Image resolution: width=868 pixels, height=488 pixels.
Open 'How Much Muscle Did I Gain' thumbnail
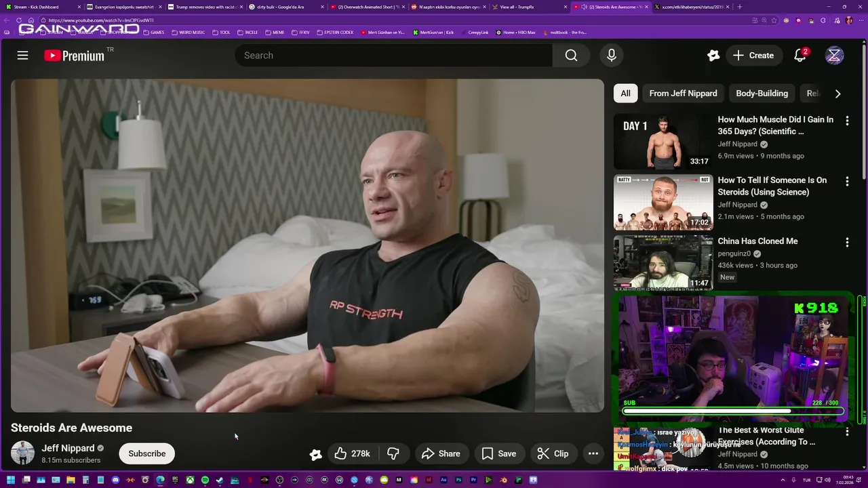[663, 142]
